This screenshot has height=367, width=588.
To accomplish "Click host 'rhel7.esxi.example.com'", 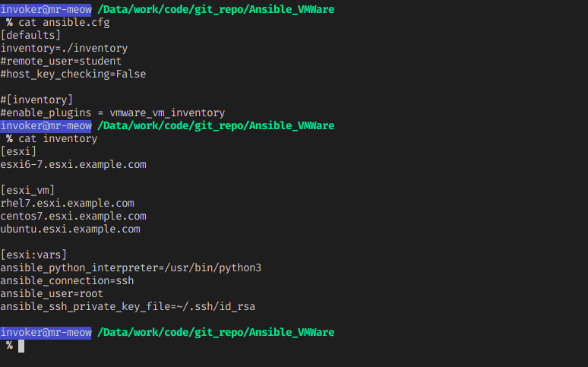I will [67, 204].
